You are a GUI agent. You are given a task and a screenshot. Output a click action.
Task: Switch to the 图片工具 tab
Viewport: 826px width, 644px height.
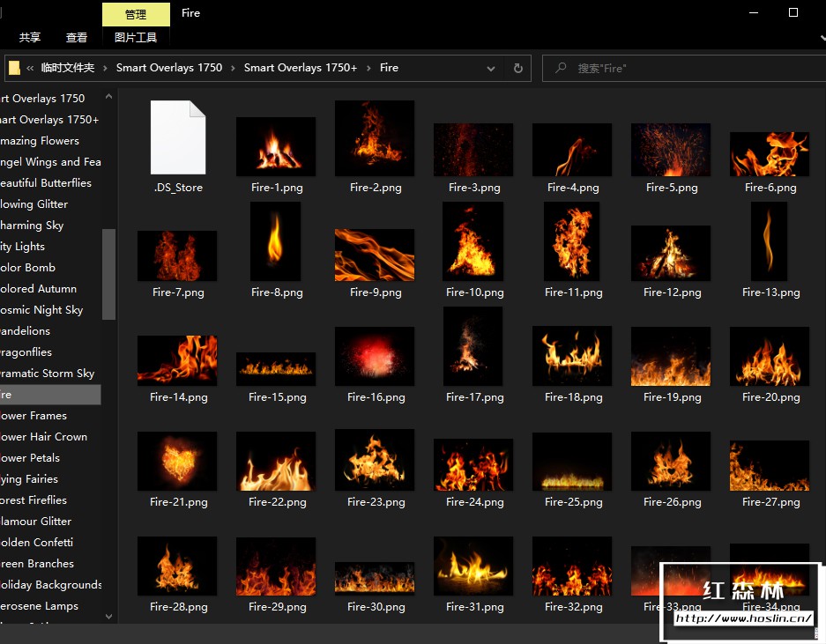(x=136, y=38)
